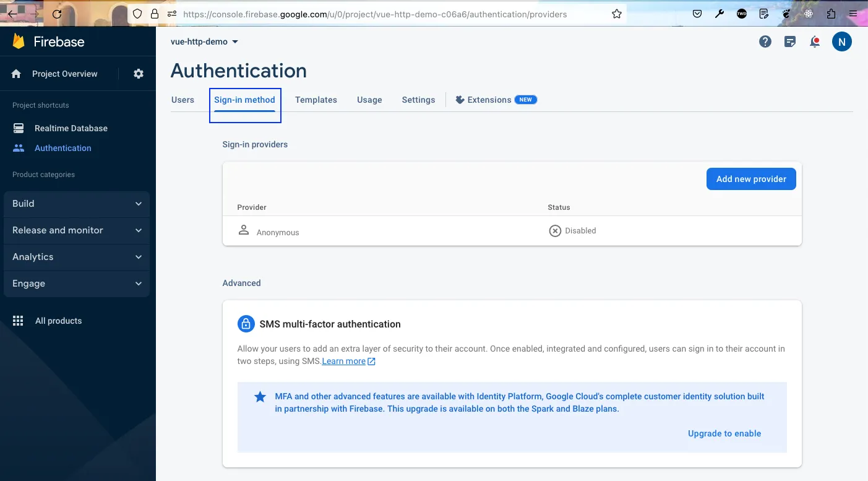This screenshot has height=481, width=868.
Task: Open Realtime Database shortcut
Action: [71, 128]
